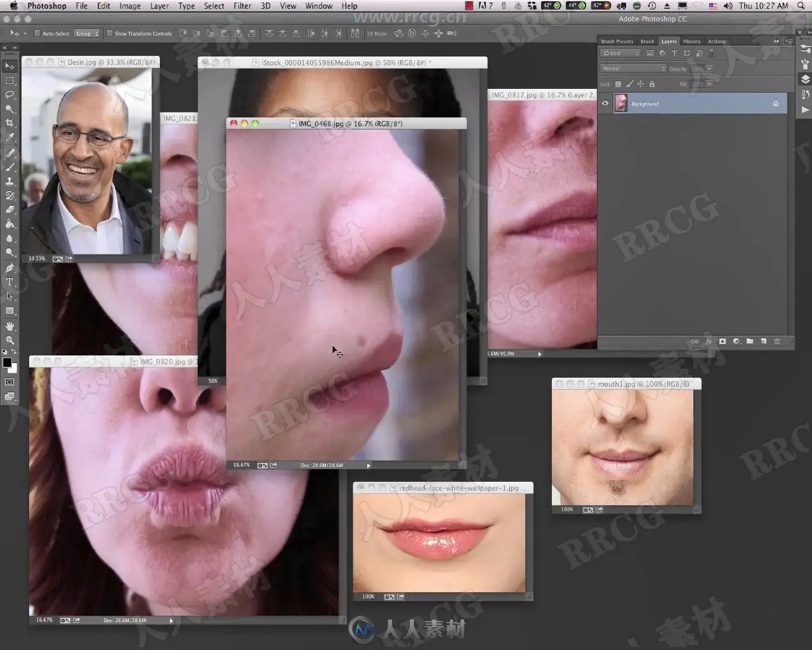Open the Layers panel flyout menu
This screenshot has height=650, width=812.
pyautogui.click(x=789, y=41)
